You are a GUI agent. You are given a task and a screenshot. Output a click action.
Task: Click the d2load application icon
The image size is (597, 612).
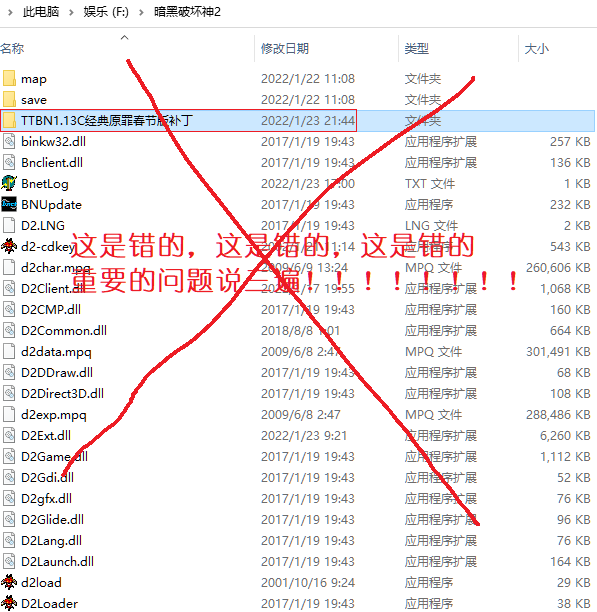pyautogui.click(x=9, y=582)
